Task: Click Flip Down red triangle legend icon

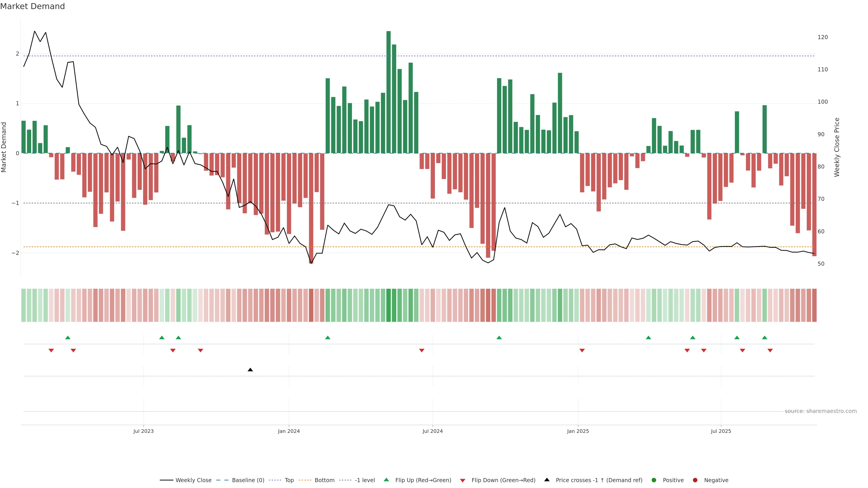Action: tap(463, 481)
